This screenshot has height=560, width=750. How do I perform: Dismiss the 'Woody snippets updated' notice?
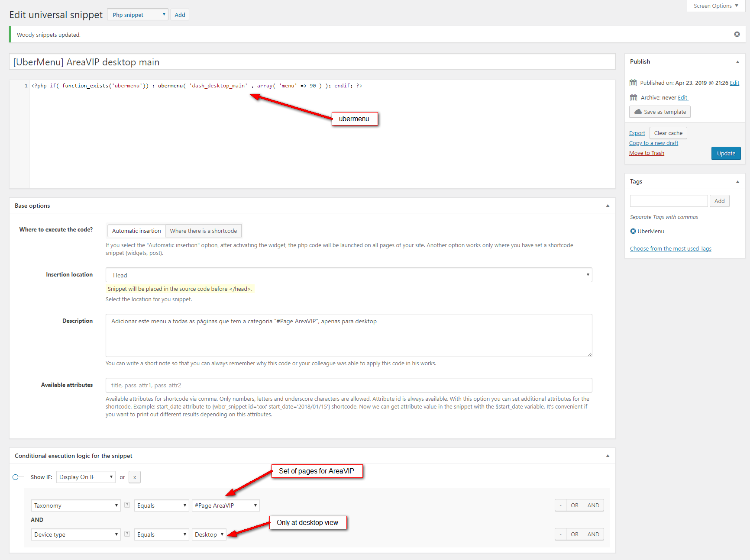coord(737,35)
